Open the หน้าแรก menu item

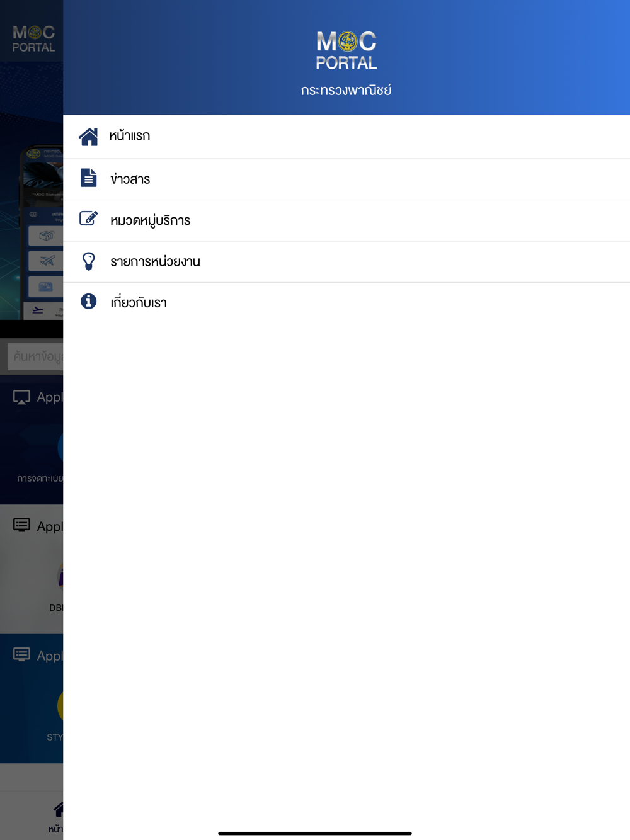pos(346,137)
